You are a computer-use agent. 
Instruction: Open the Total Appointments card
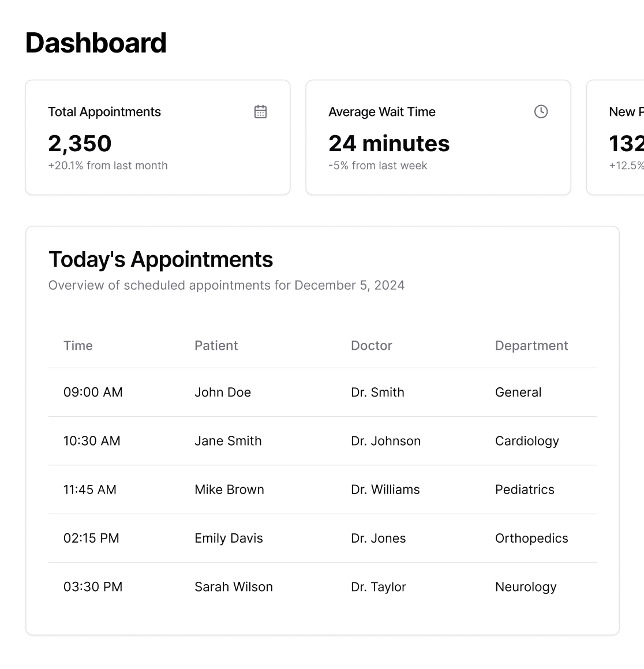coord(158,137)
